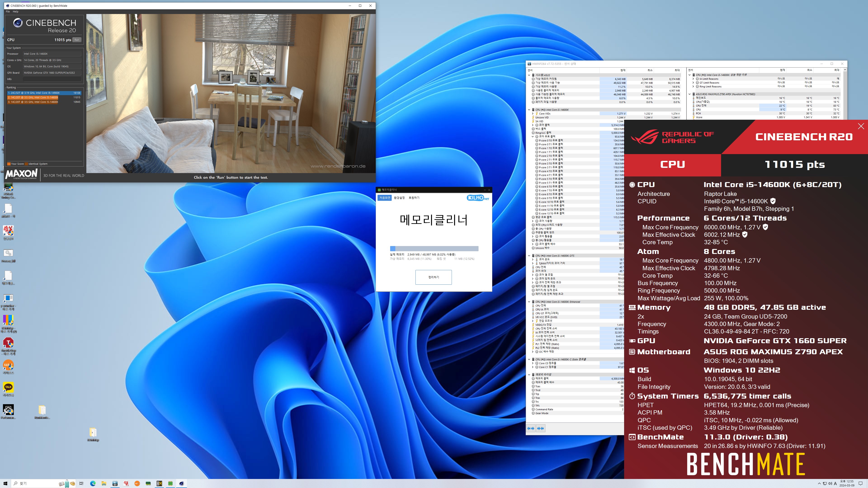Viewport: 868px width, 488px height.
Task: Open the clock and date in system tray
Action: coord(847,483)
